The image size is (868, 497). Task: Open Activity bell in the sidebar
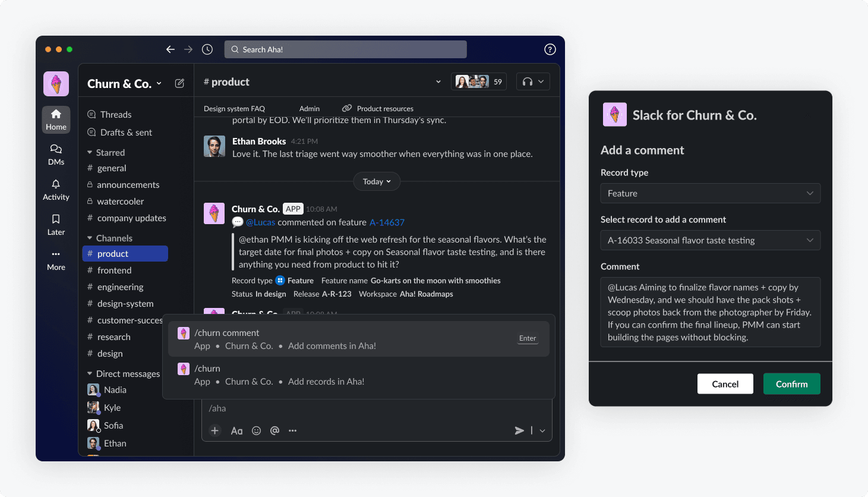click(56, 190)
